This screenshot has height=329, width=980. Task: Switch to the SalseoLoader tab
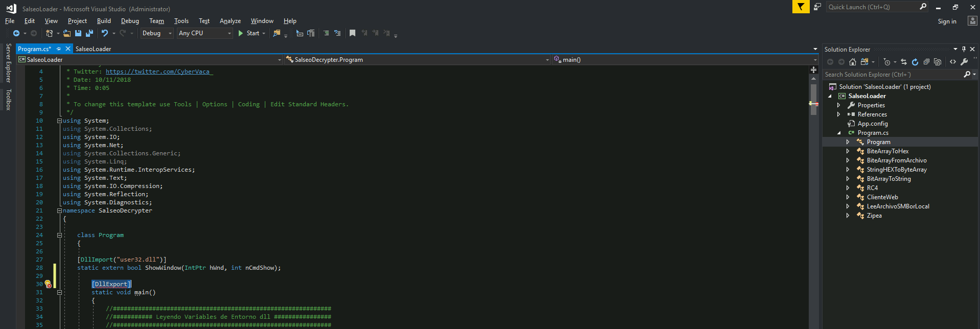(x=93, y=49)
